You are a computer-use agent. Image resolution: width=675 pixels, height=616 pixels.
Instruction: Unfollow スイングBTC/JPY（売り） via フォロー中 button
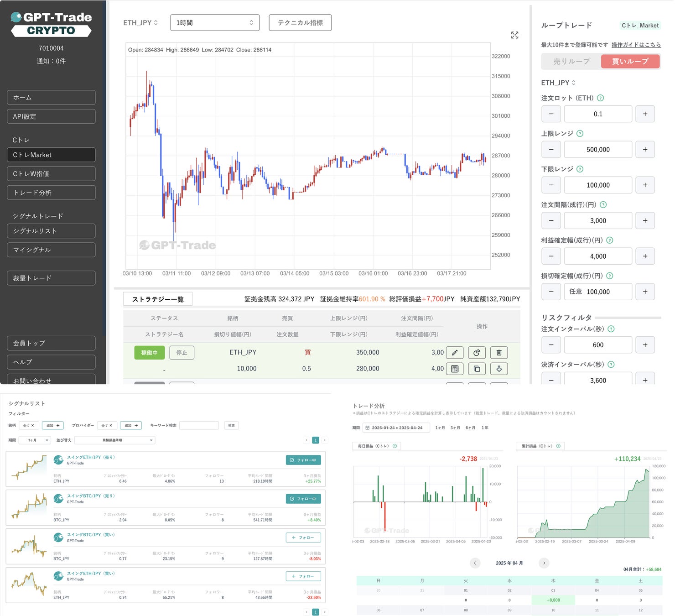[303, 499]
